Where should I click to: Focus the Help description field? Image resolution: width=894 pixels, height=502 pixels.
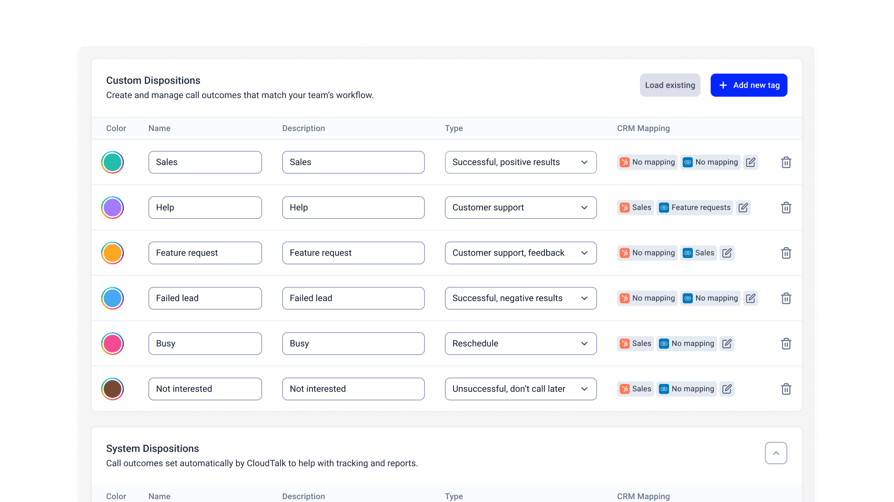(x=353, y=208)
